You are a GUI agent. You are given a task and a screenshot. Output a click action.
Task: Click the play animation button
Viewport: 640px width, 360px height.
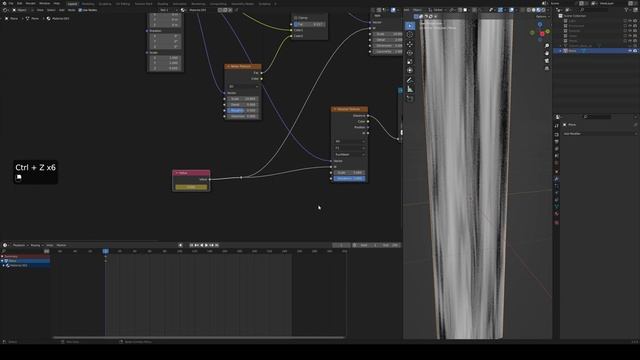207,245
